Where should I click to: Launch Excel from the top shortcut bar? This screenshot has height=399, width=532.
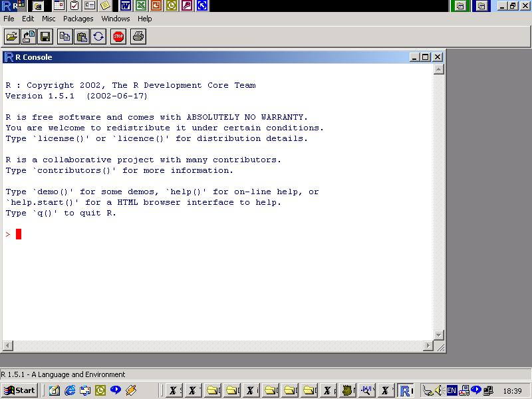click(x=141, y=5)
